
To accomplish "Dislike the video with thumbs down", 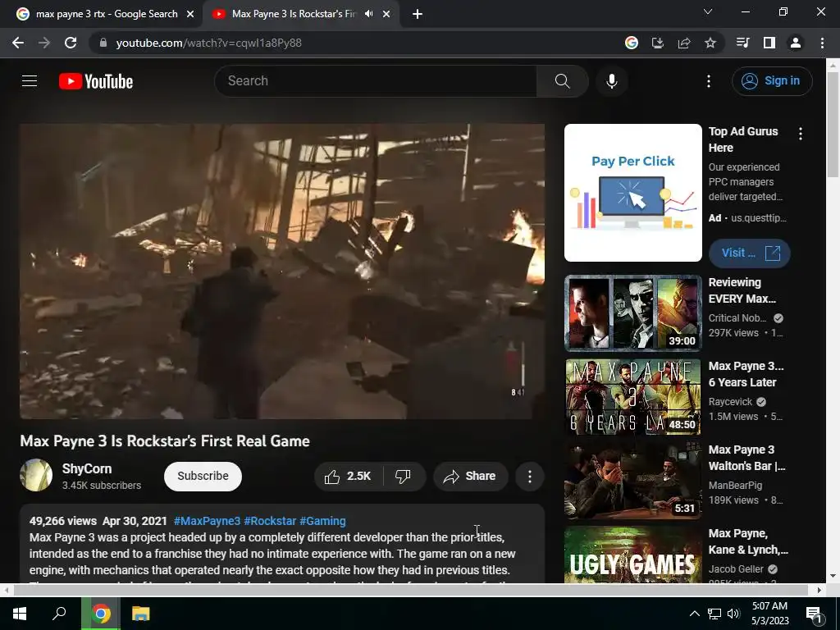I will coord(404,477).
